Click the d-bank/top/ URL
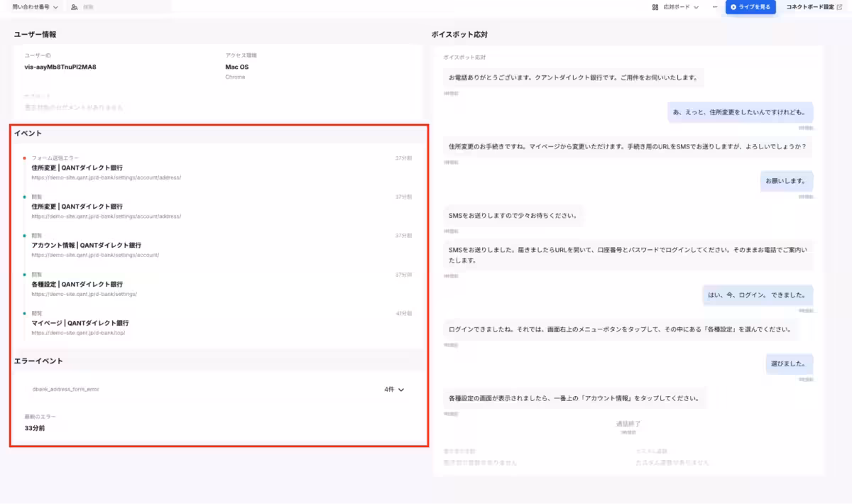852x504 pixels. (x=78, y=333)
